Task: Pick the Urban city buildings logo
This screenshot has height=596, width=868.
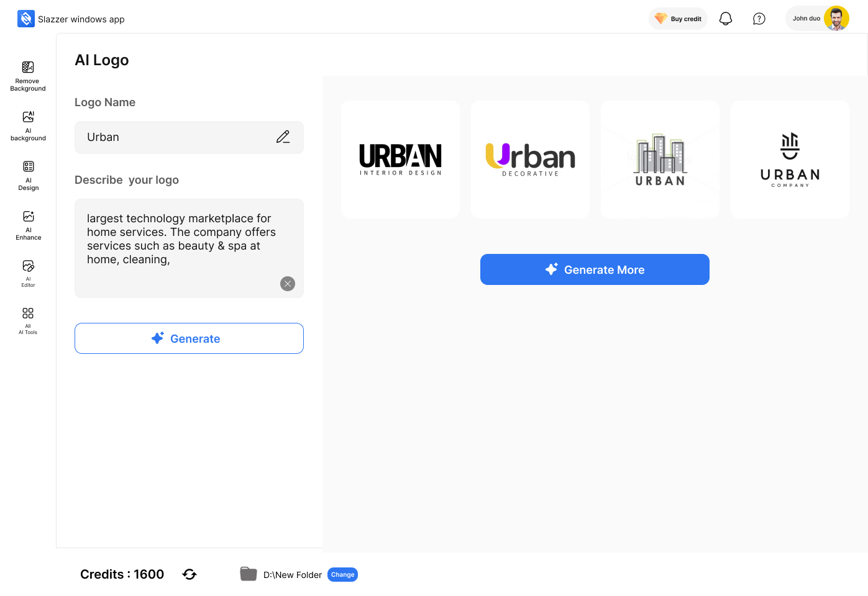Action: pyautogui.click(x=660, y=160)
